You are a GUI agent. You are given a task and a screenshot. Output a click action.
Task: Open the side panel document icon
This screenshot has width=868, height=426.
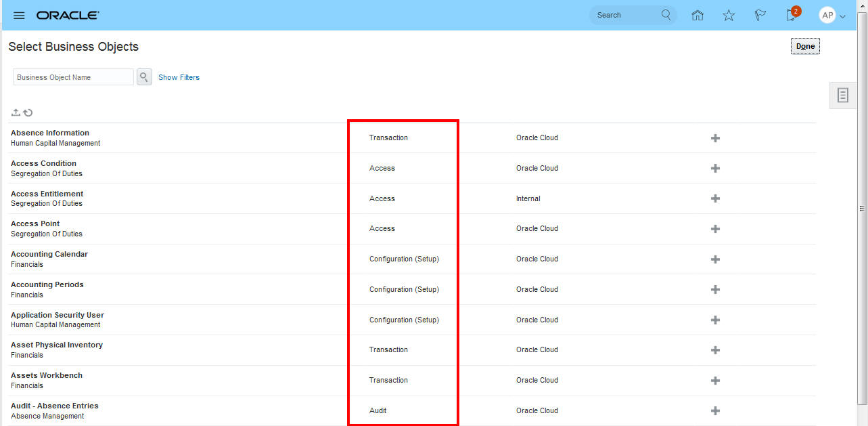tap(842, 95)
